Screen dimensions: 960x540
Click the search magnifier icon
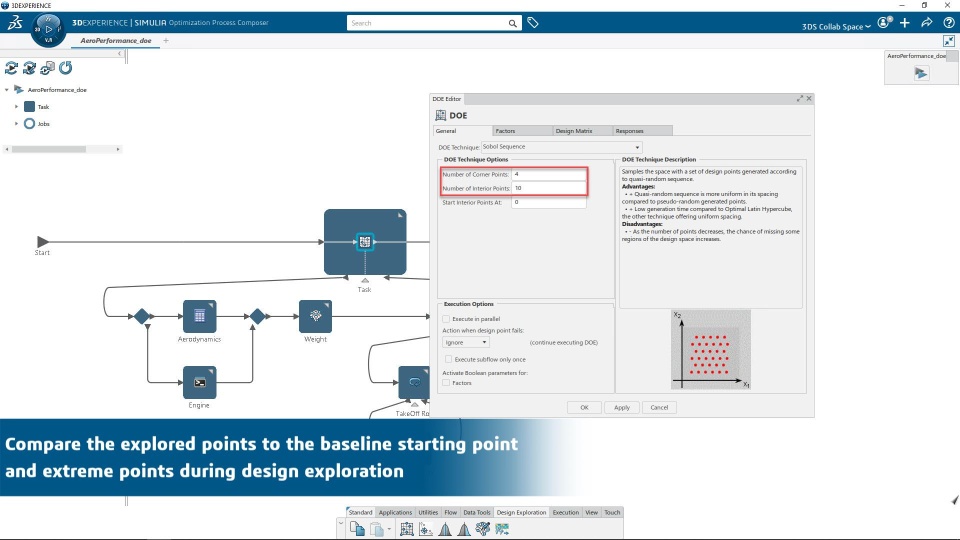tap(512, 23)
